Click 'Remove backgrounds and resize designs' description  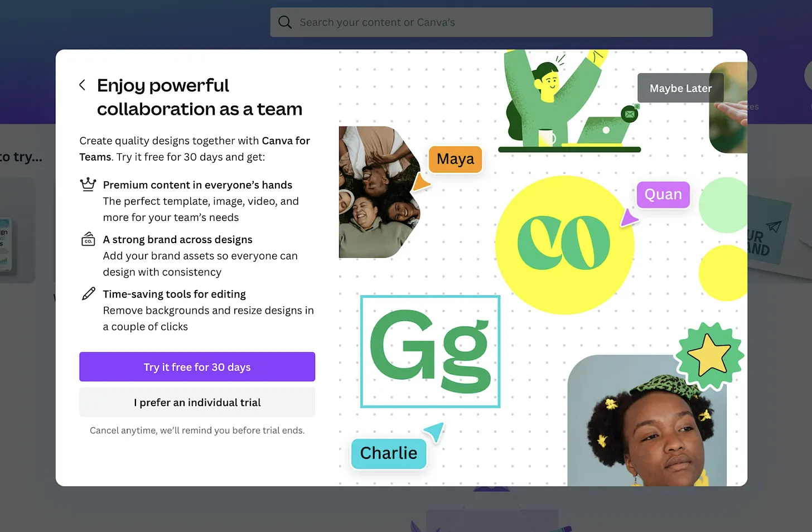coord(208,318)
